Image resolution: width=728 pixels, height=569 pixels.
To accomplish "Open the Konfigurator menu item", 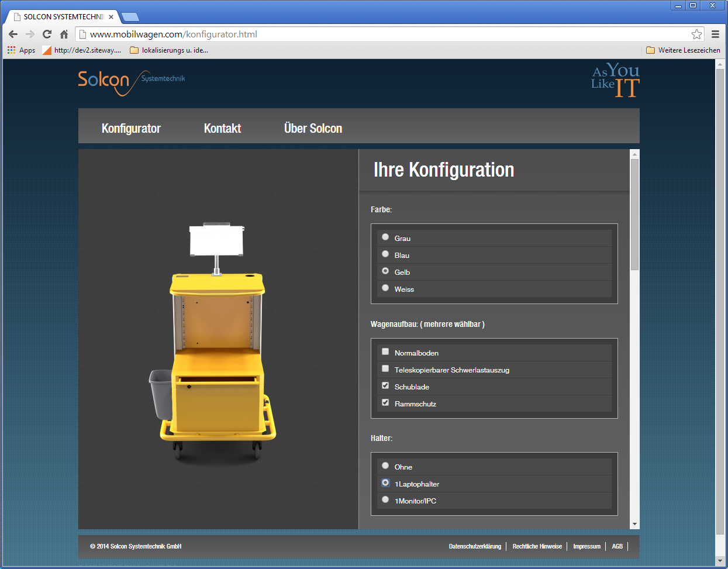I will coord(131,129).
